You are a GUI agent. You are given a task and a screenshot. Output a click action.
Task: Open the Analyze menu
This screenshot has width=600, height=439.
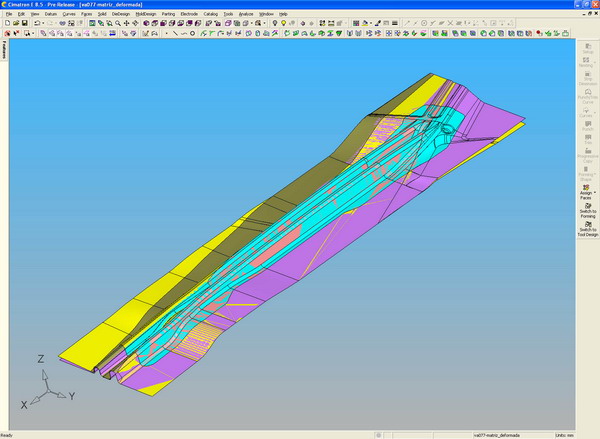(x=246, y=14)
